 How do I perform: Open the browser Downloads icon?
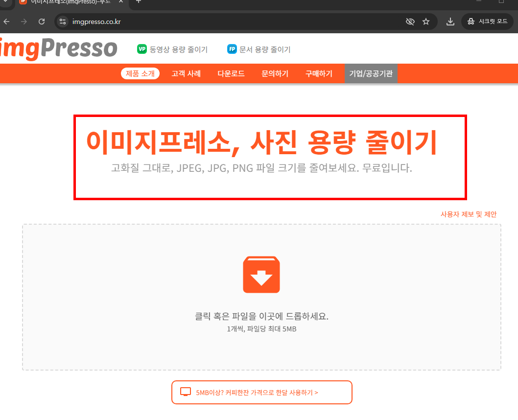pyautogui.click(x=450, y=22)
